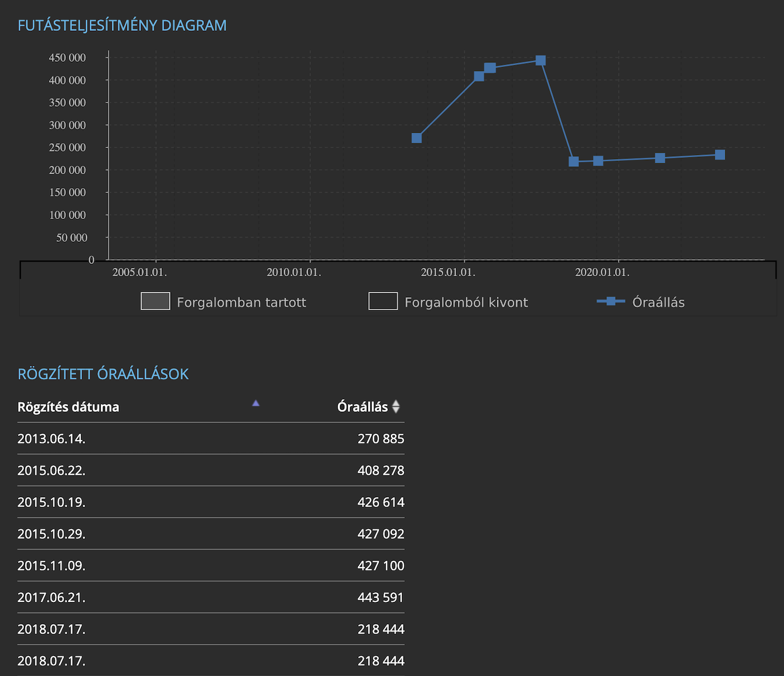This screenshot has width=784, height=676.
Task: Toggle the Forgalomban tartott legend label
Action: tap(241, 302)
